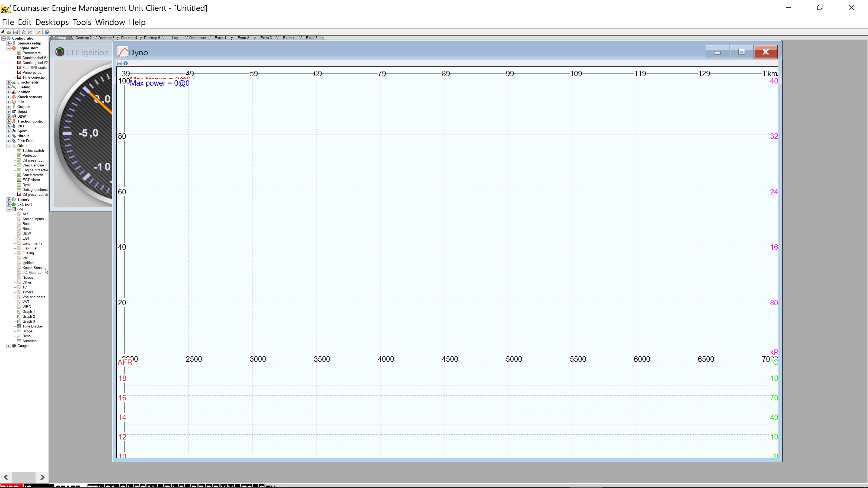Collapse the Log tree node
This screenshot has height=488, width=868.
click(9, 209)
